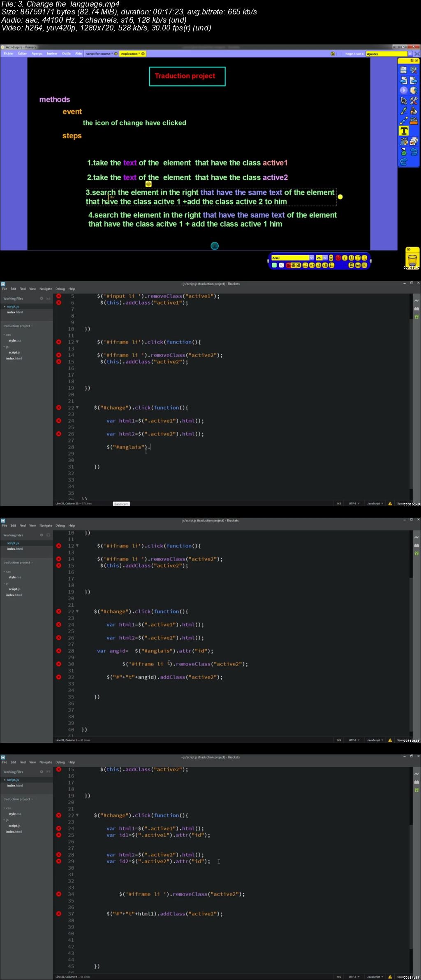This screenshot has width=421, height=980.
Task: Open Extension Manager in 00:14:14 Brackets window
Action: tap(416, 782)
